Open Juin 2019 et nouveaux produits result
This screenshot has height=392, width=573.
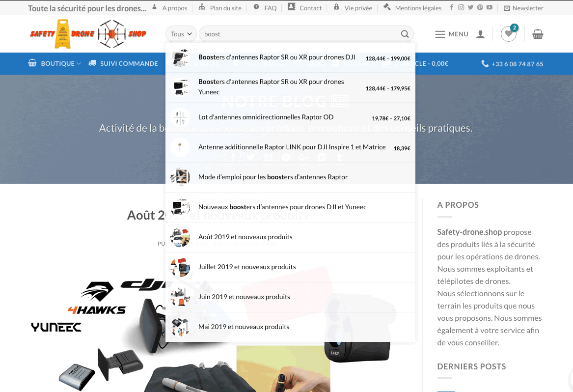click(x=291, y=297)
